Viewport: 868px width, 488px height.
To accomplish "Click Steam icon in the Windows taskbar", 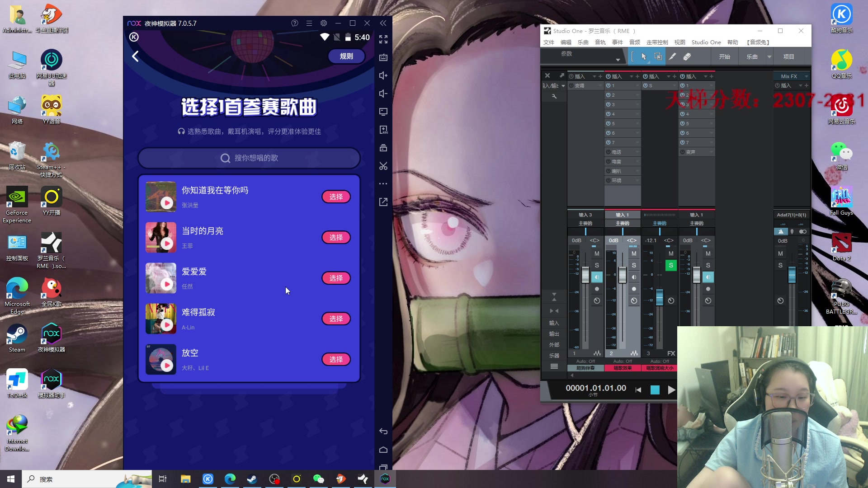I will click(252, 479).
